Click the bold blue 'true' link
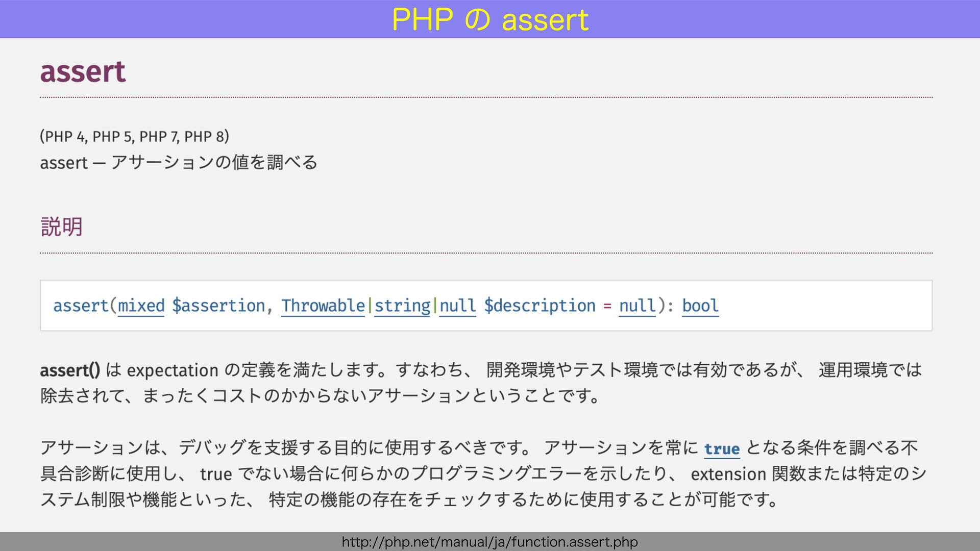 click(722, 449)
